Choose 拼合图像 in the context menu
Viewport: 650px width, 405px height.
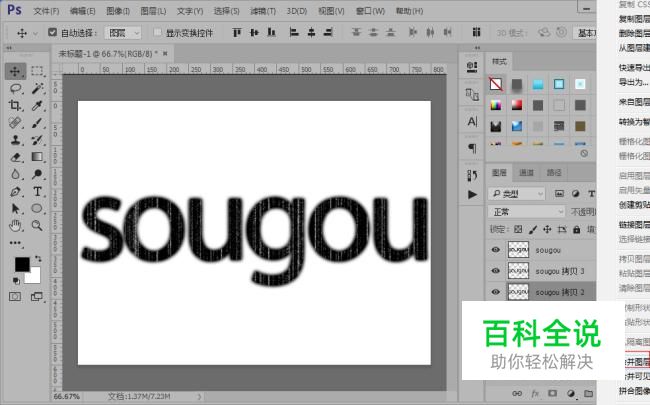[633, 390]
